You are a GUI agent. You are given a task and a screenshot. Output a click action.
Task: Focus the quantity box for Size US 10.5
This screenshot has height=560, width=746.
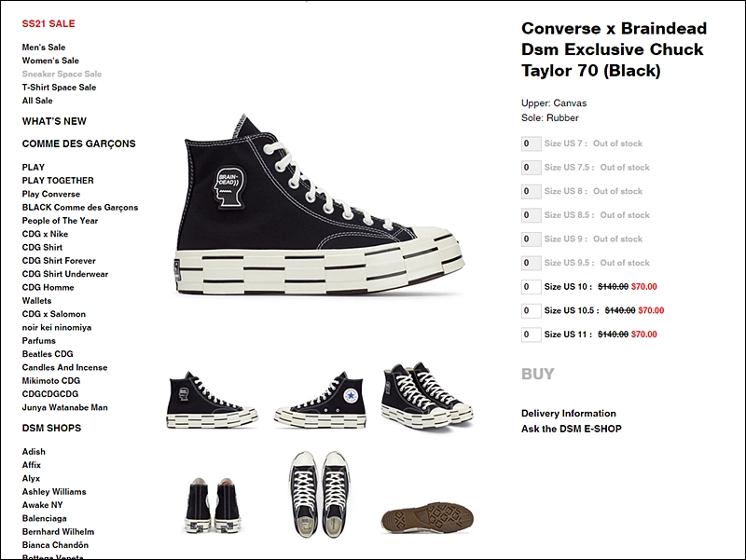click(x=531, y=310)
